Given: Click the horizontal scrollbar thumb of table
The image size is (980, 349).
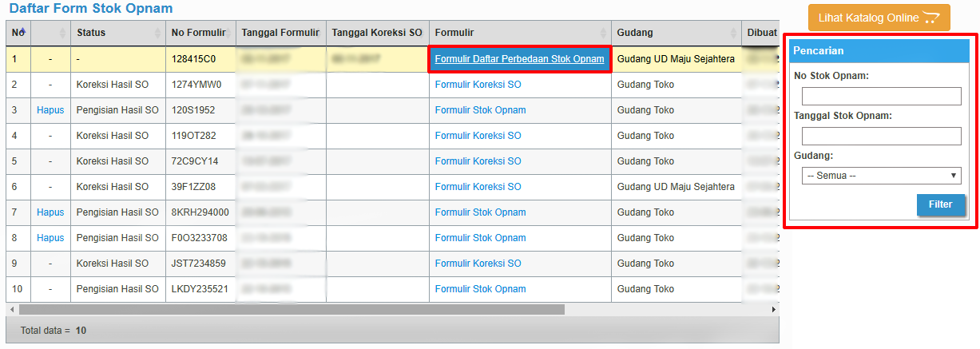Looking at the screenshot, I should tap(292, 309).
